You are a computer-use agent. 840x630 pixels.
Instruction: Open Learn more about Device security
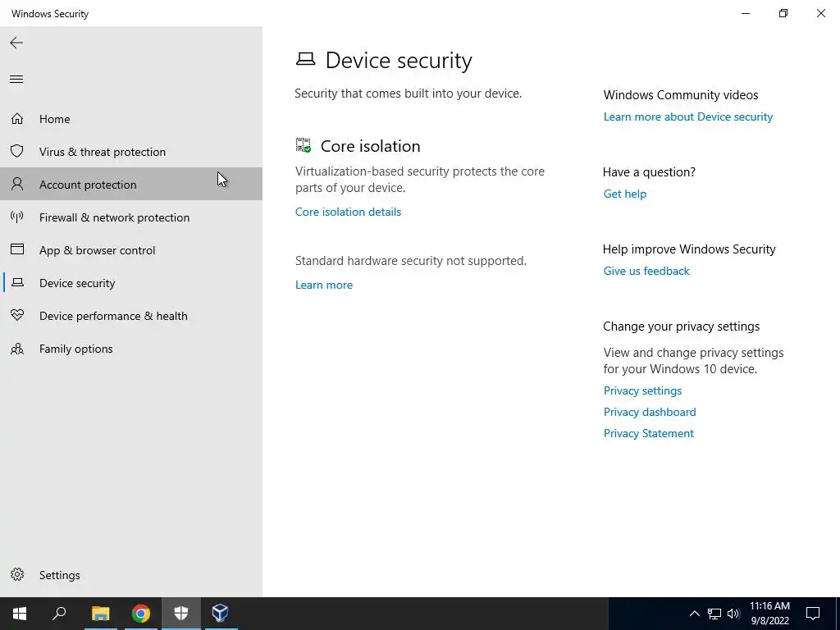click(688, 116)
